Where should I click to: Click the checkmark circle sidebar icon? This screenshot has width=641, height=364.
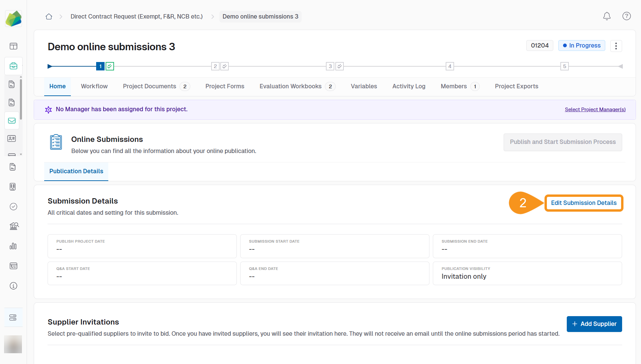(13, 207)
